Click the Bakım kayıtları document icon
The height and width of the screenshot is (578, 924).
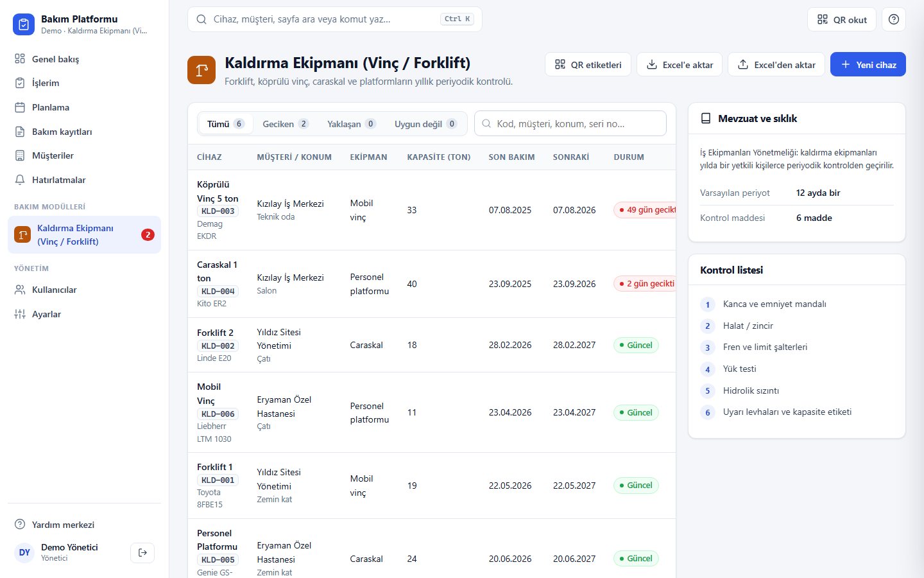[x=20, y=132]
